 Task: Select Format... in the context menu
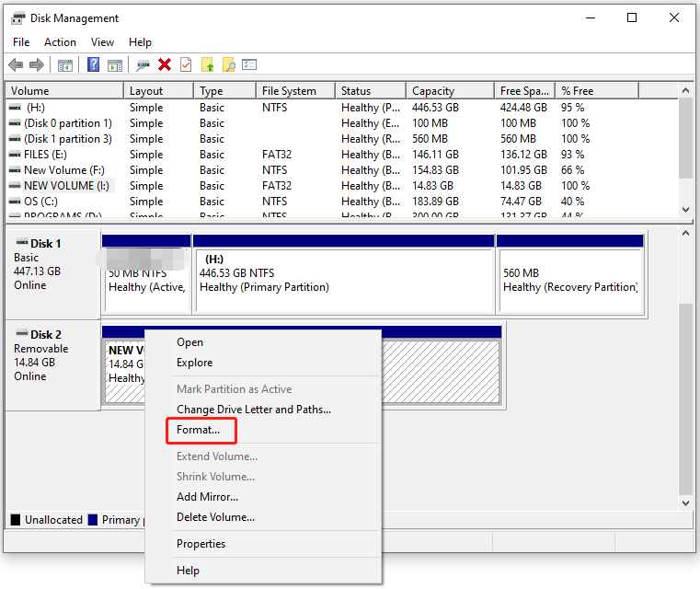pos(199,430)
